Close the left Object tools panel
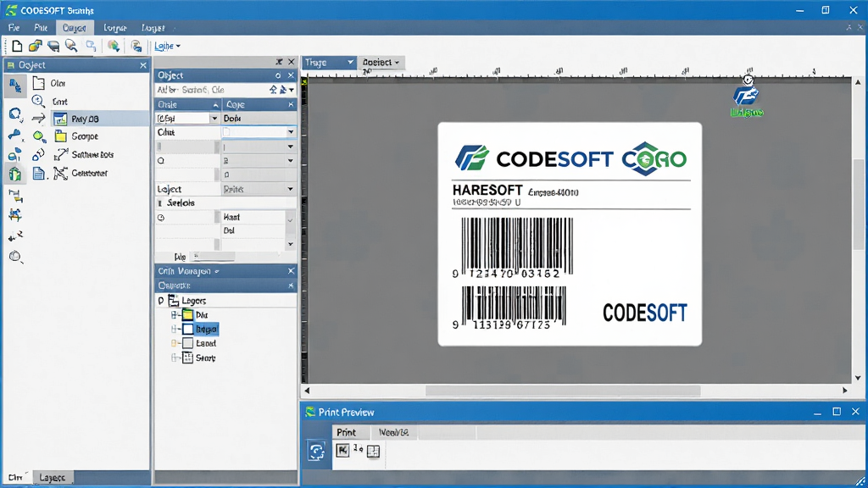Screen dimensions: 868x488 tap(142, 65)
